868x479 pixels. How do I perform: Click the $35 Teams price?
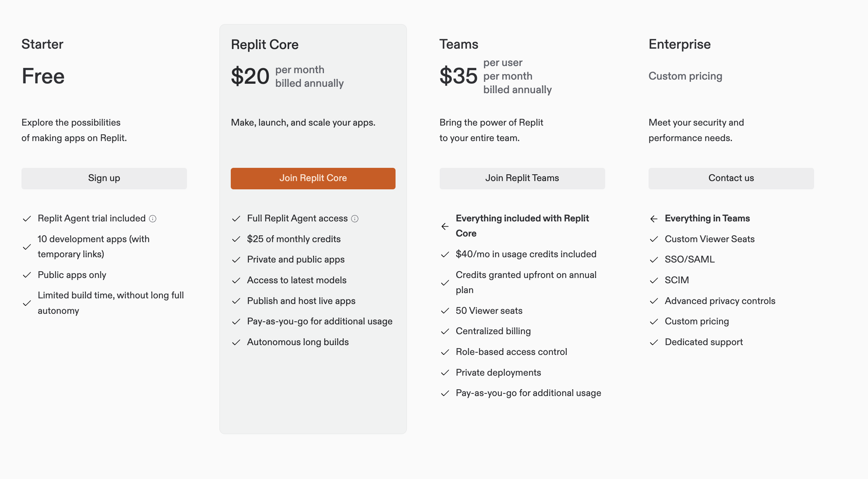(459, 75)
